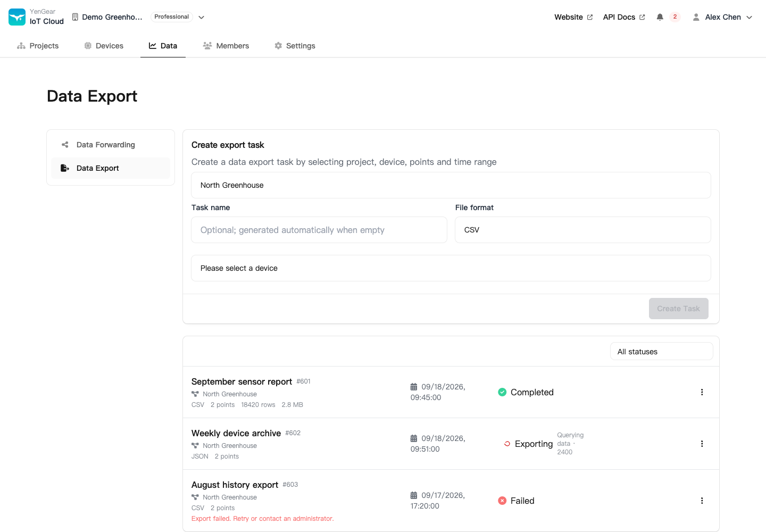
Task: Open the File format CSV dropdown
Action: [x=583, y=230]
